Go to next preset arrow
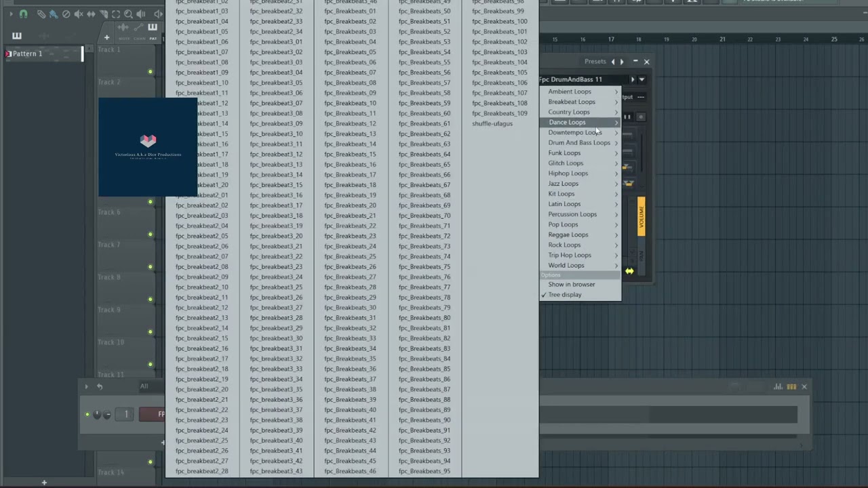This screenshot has width=868, height=488. (x=622, y=62)
